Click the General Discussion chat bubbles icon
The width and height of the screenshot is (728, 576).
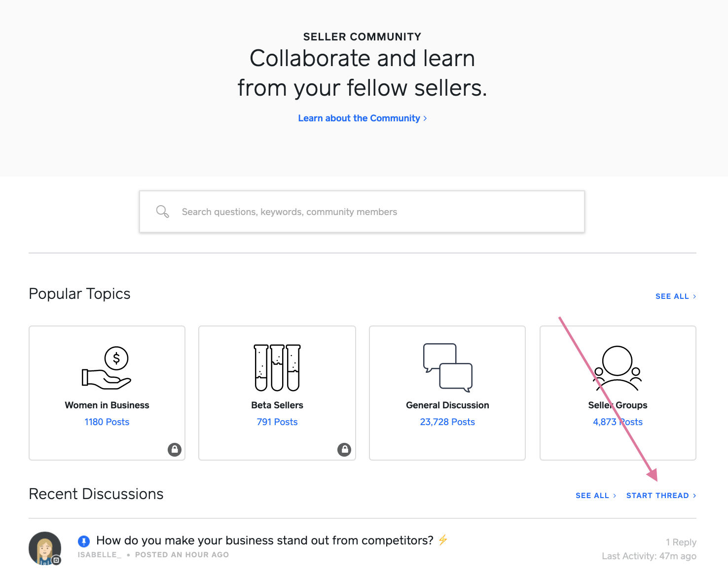(447, 367)
